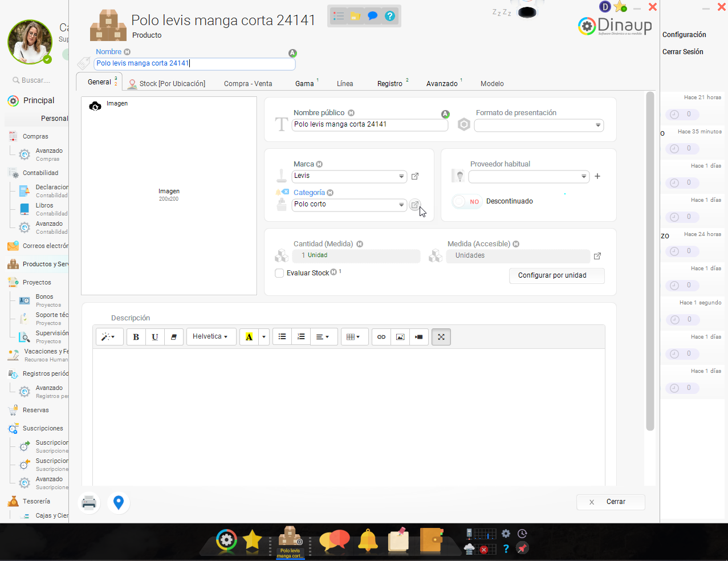Open Reservas in the left sidebar

pos(36,410)
